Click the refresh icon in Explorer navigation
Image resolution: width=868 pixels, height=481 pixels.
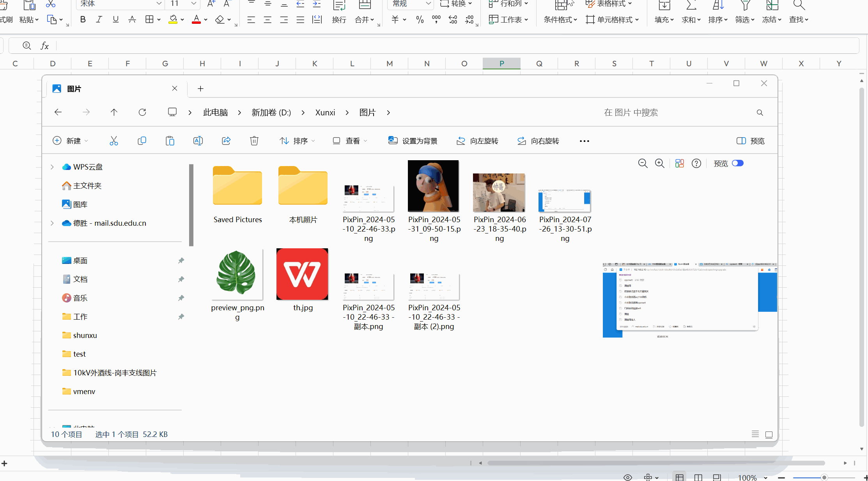click(x=142, y=112)
